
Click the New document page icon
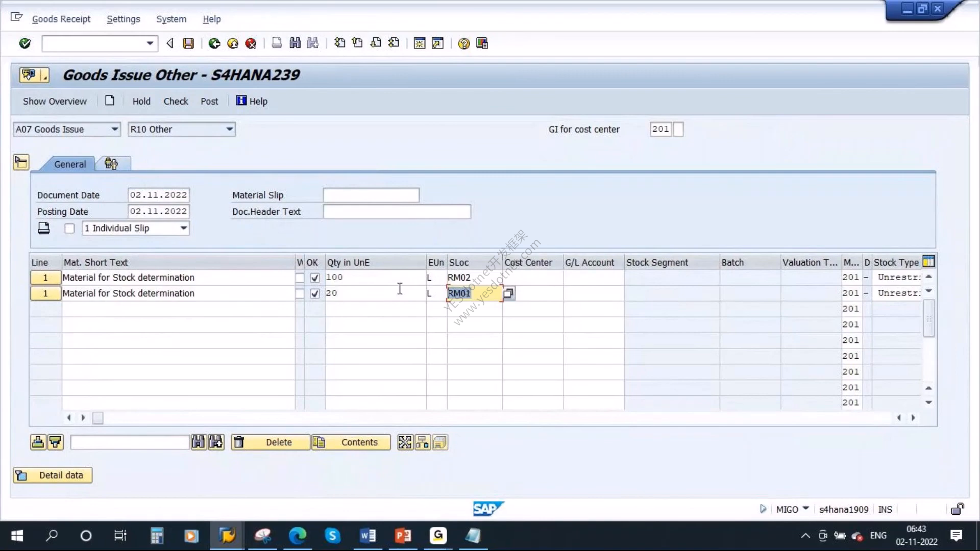click(x=110, y=101)
